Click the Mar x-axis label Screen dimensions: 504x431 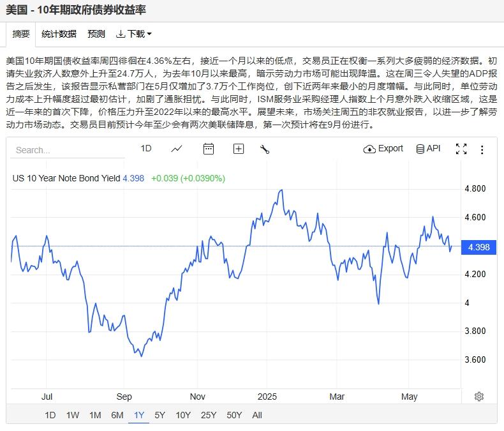click(337, 397)
